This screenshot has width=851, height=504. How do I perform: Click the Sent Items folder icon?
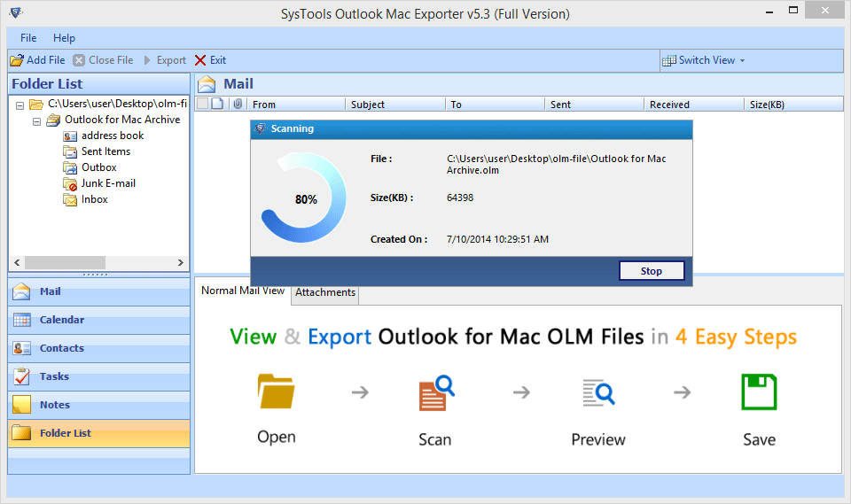pos(70,151)
